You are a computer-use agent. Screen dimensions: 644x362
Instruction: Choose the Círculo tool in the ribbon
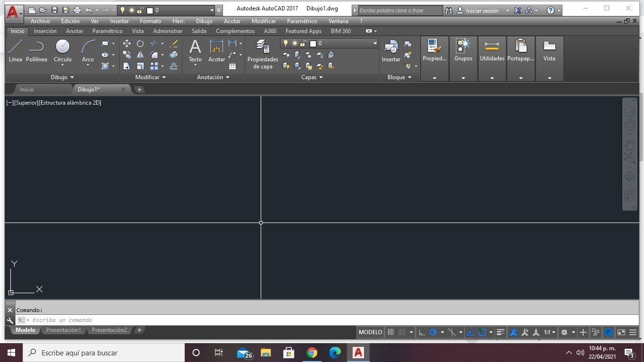pyautogui.click(x=62, y=51)
